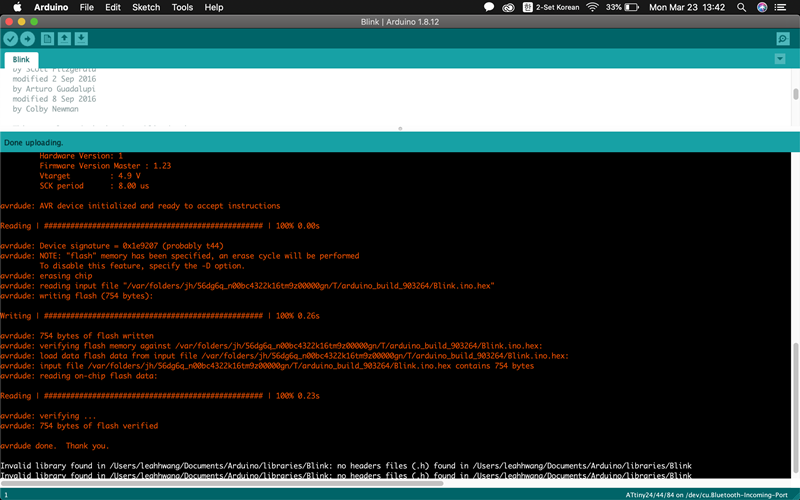Viewport: 800px width, 500px height.
Task: Open Siri from menu bar
Action: point(762,7)
